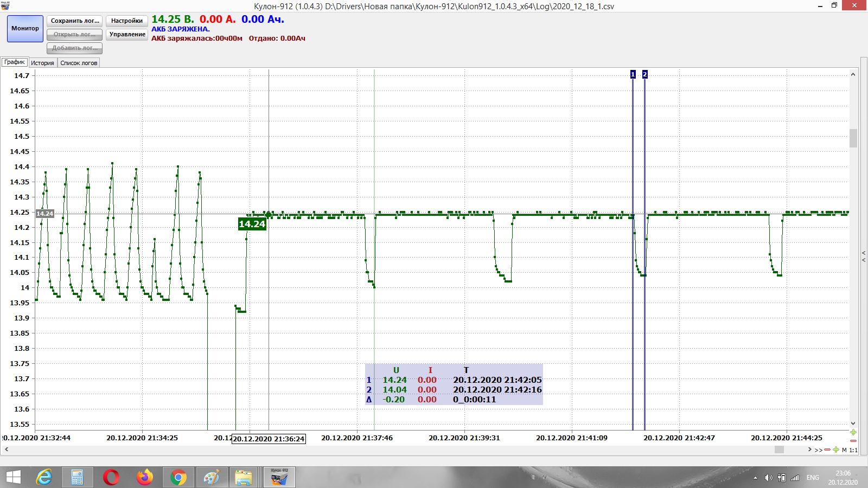Screen dimensions: 868x488
Task: Click the Управление button
Action: 127,34
